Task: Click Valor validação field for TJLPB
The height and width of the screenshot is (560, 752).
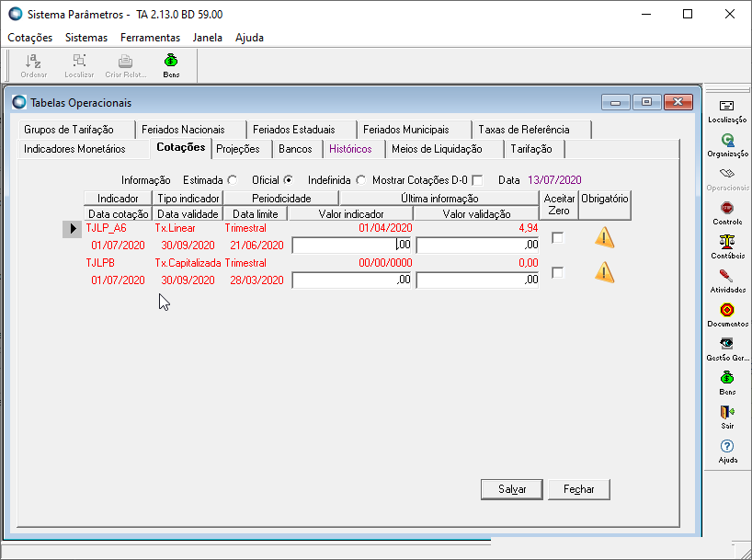Action: [x=477, y=280]
